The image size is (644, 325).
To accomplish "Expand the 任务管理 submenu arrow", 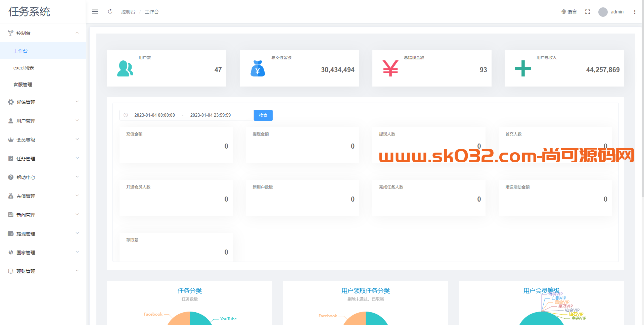I will [77, 158].
